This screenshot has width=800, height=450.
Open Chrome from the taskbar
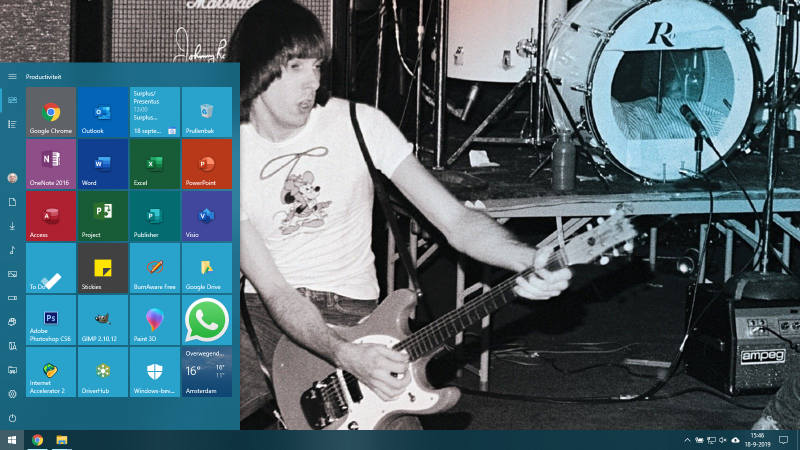[37, 440]
